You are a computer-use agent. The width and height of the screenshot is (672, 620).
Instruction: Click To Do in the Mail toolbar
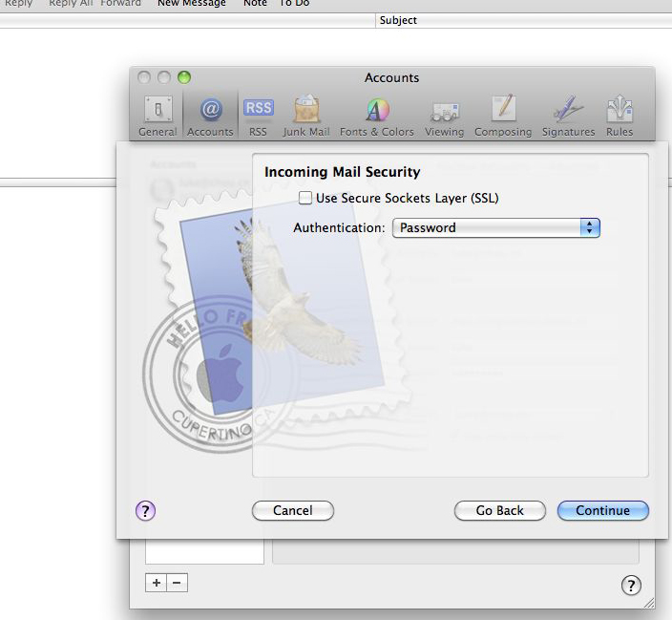[x=294, y=4]
